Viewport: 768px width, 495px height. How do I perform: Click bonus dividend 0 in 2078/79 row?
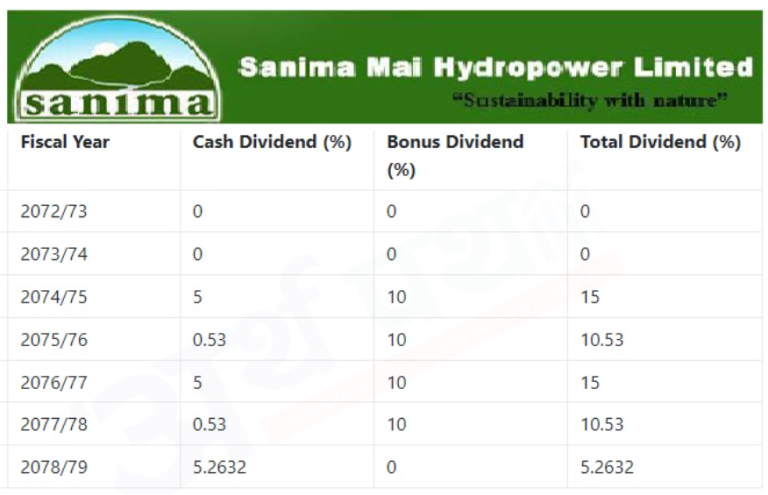click(391, 467)
